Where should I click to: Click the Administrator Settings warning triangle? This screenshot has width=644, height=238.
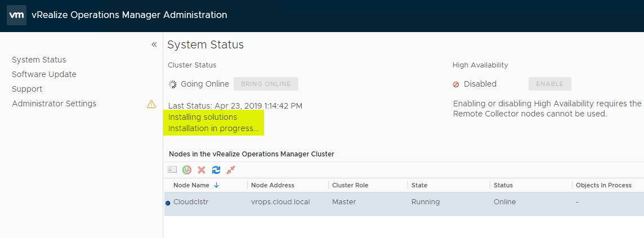[151, 104]
